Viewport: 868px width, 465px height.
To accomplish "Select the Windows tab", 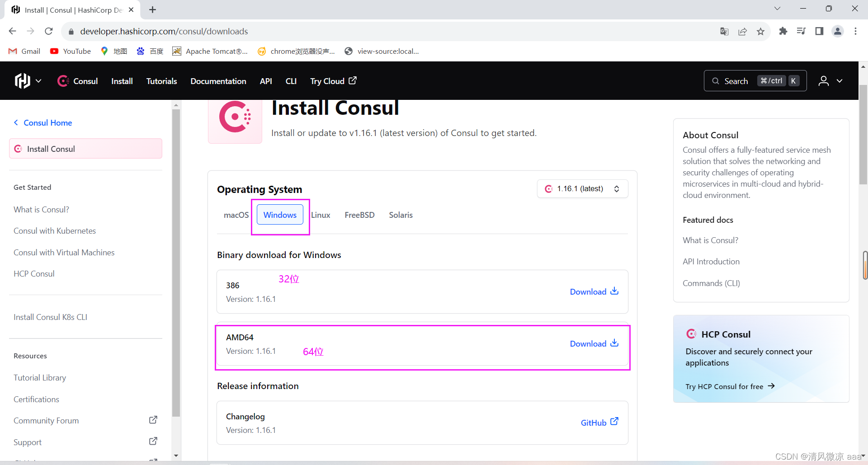I will point(280,215).
